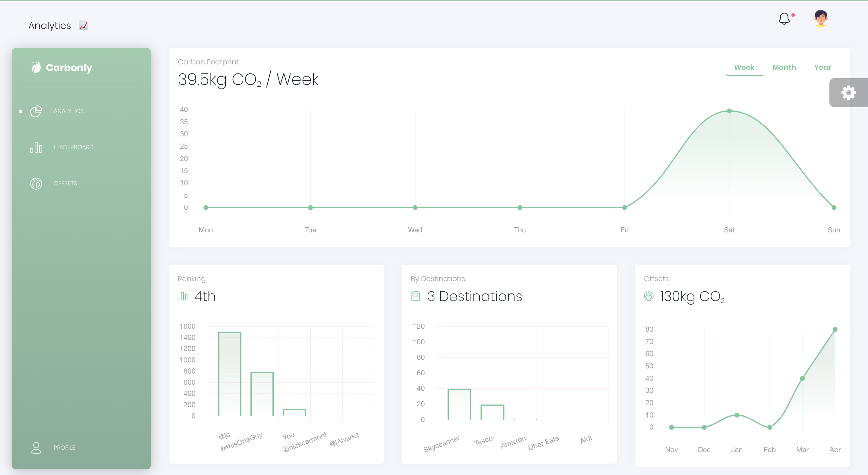This screenshot has width=868, height=475.
Task: Click the April data point in Offsets chart
Action: coord(835,330)
